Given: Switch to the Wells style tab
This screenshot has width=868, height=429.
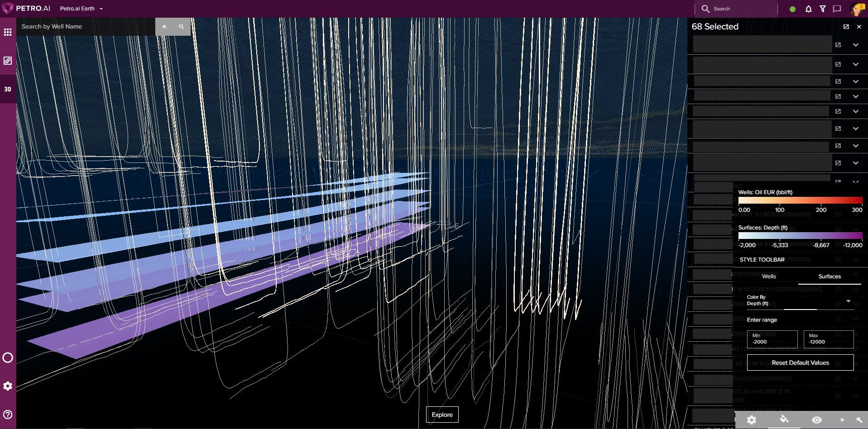Looking at the screenshot, I should 769,276.
